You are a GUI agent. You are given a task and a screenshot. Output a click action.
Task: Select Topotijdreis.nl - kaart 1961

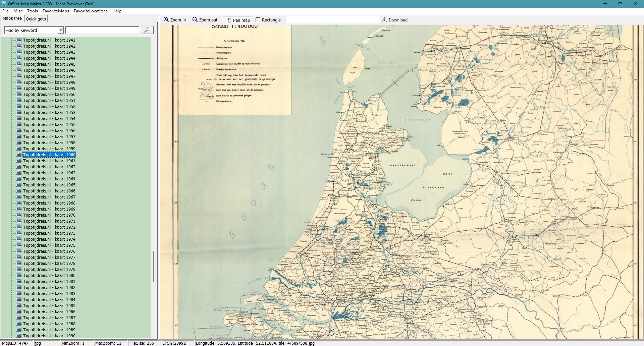(49, 161)
